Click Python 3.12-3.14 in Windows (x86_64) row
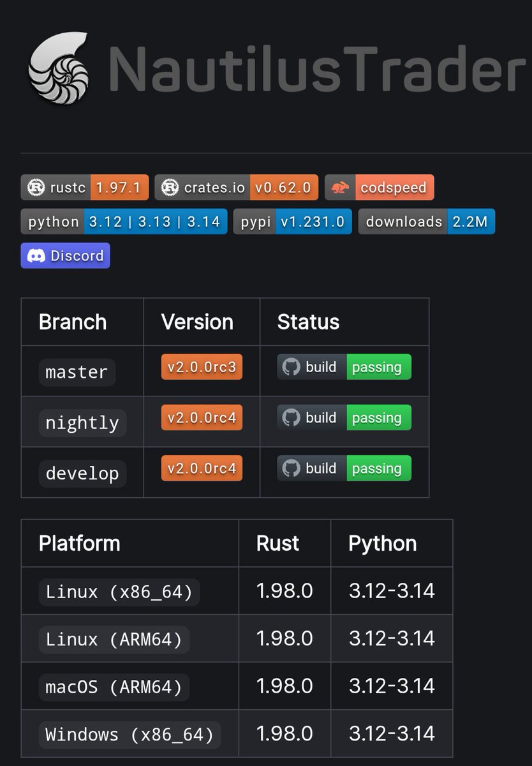532x766 pixels. pyautogui.click(x=392, y=733)
